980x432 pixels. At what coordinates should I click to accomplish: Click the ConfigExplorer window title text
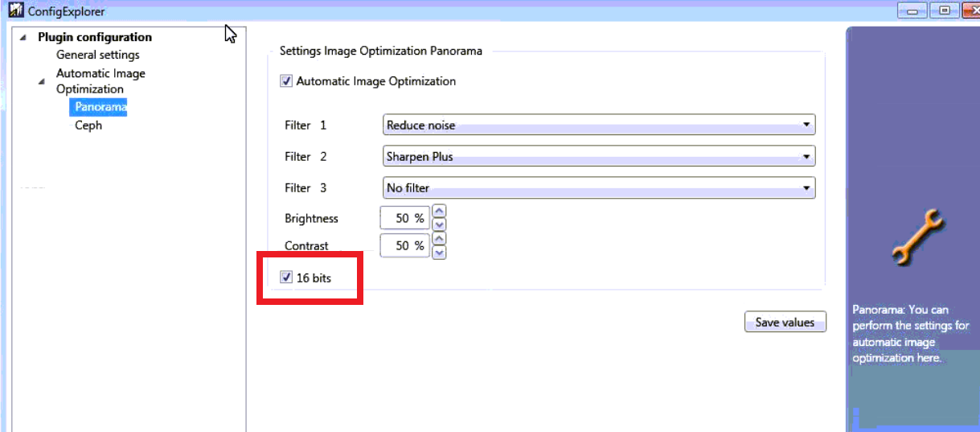[66, 11]
